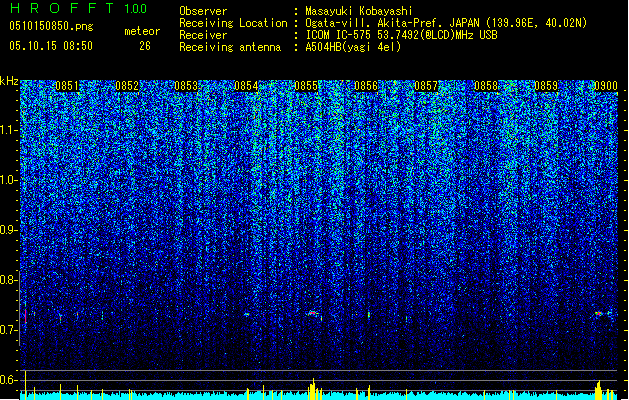Click the 0859 time marker
The width and height of the screenshot is (629, 400).
click(546, 86)
